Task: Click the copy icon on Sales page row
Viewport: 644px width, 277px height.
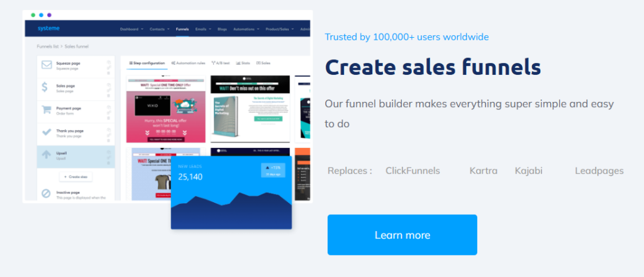Action: coord(109,84)
